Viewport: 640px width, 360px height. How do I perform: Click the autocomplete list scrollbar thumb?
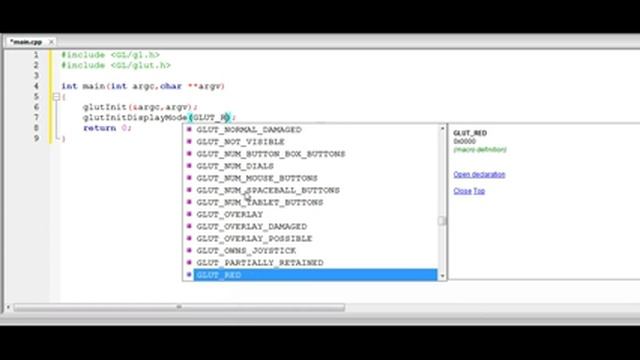(x=442, y=221)
